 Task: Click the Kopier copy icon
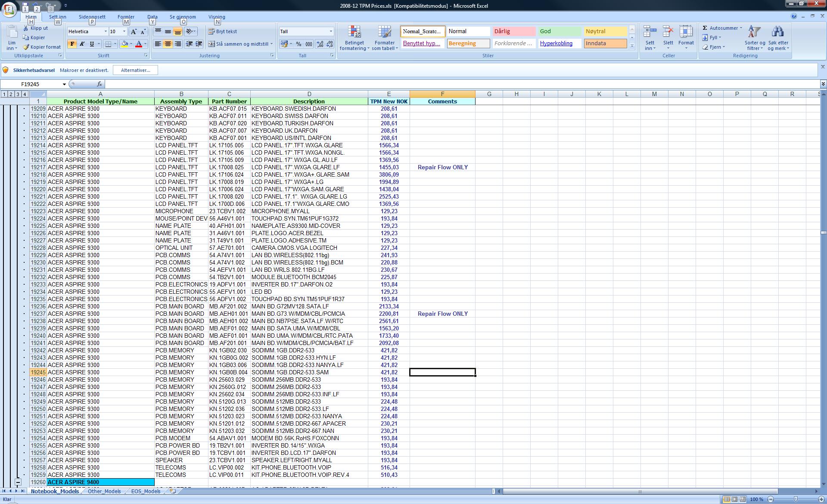pos(25,37)
